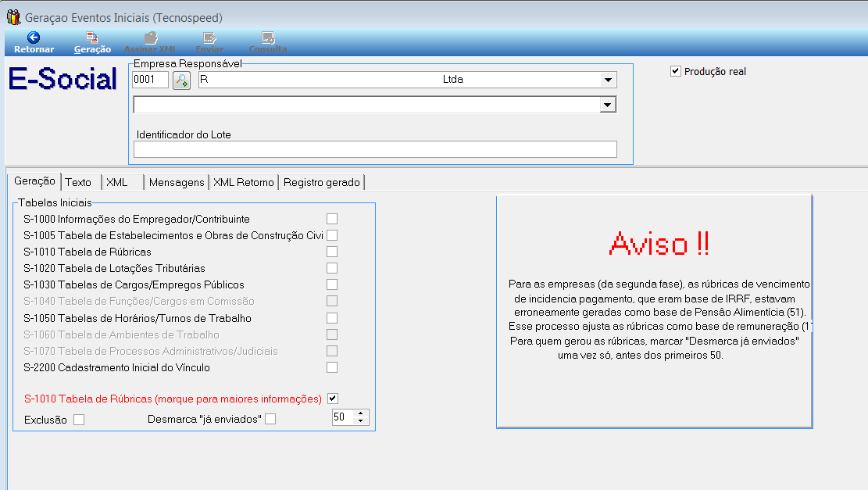This screenshot has height=490, width=868.
Task: Tick the Desmarca "já enviados" checkbox
Action: 270,420
